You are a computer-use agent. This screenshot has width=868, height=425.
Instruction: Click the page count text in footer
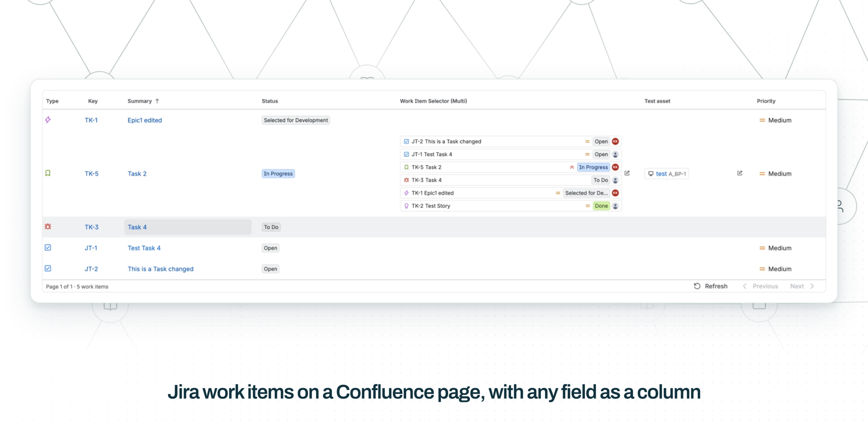coord(77,287)
